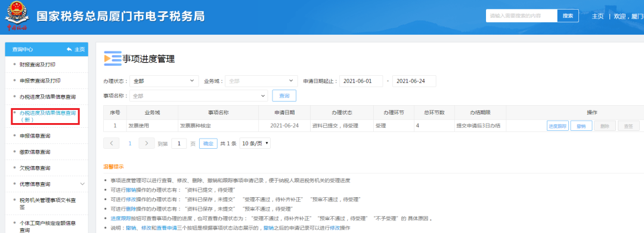
Task: Click the 主页 link in top bar
Action: (597, 16)
